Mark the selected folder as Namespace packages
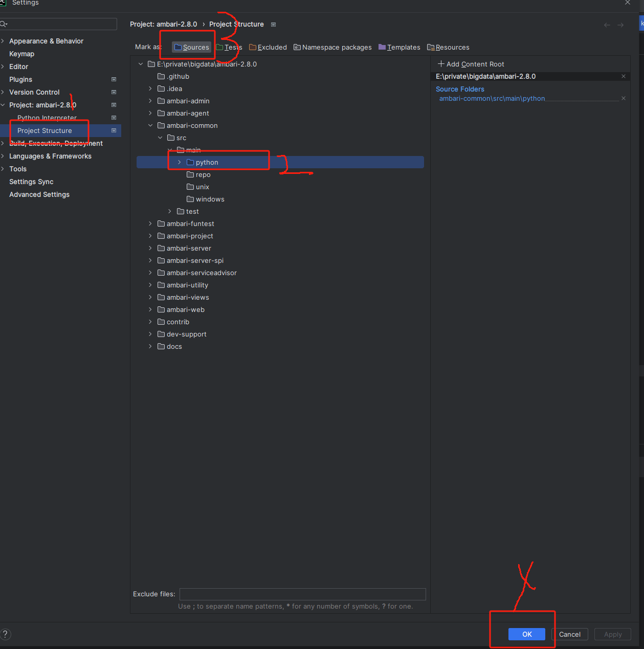 332,47
